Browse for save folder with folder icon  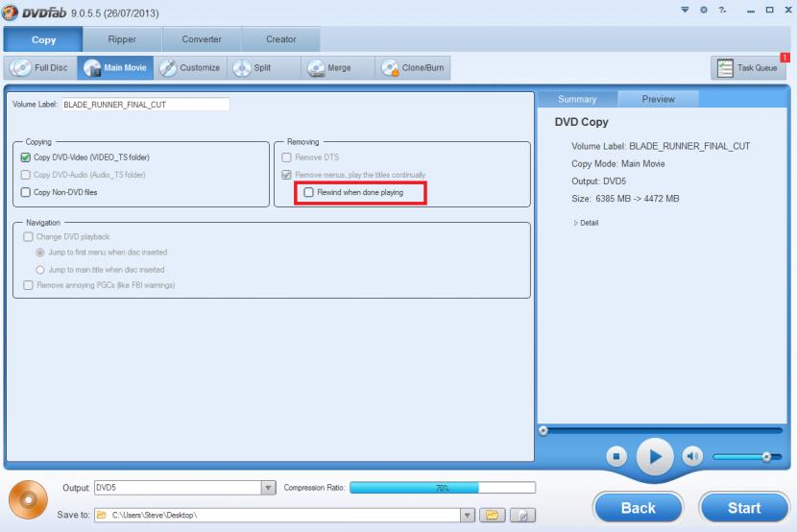pyautogui.click(x=492, y=516)
